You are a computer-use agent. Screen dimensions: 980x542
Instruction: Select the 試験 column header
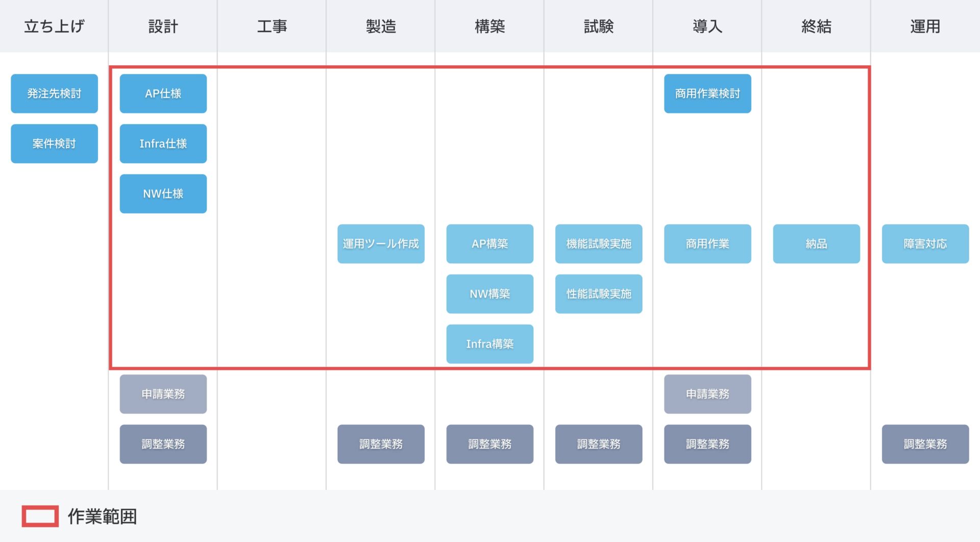(x=598, y=26)
